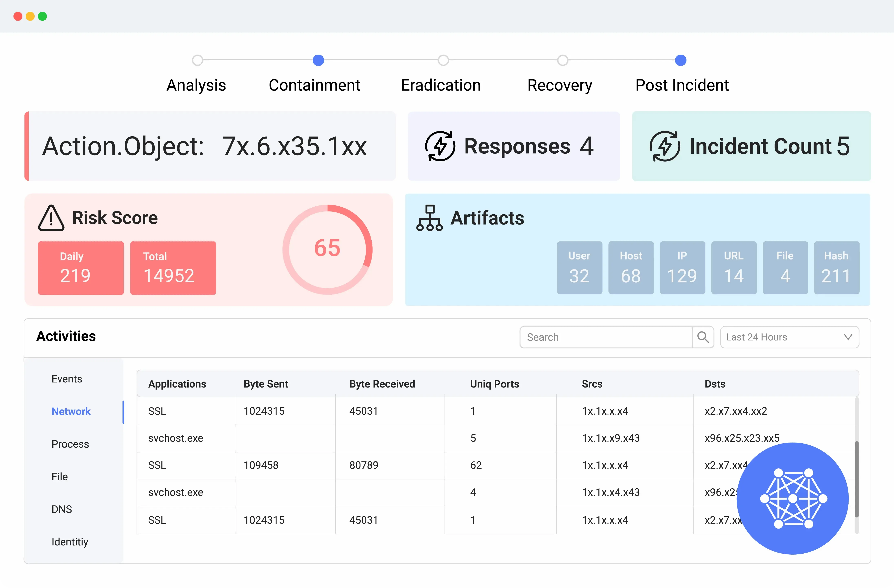The height and width of the screenshot is (588, 894).
Task: Select the Analysis stage circle
Action: [198, 61]
